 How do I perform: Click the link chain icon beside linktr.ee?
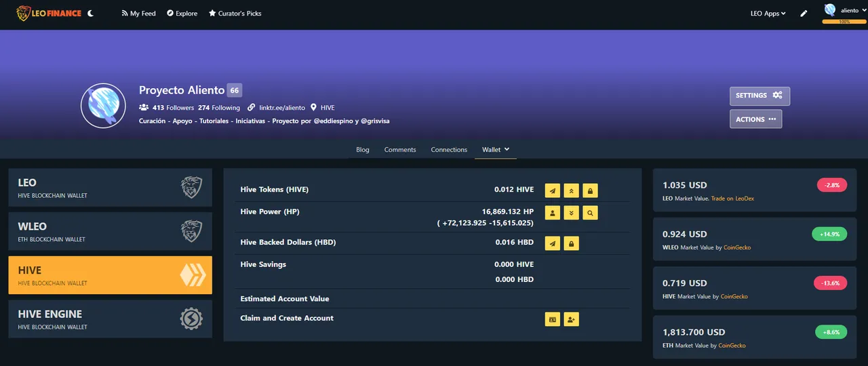point(252,108)
